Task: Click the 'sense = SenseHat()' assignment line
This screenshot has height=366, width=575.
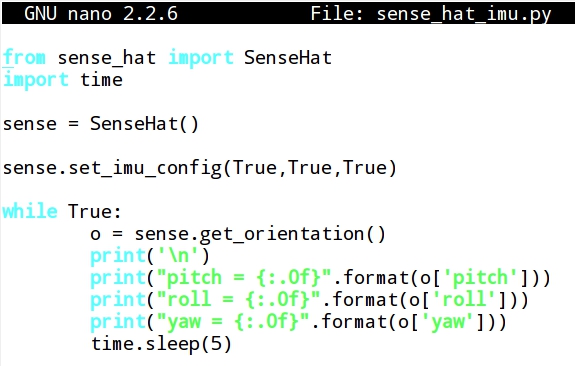Action: point(101,124)
